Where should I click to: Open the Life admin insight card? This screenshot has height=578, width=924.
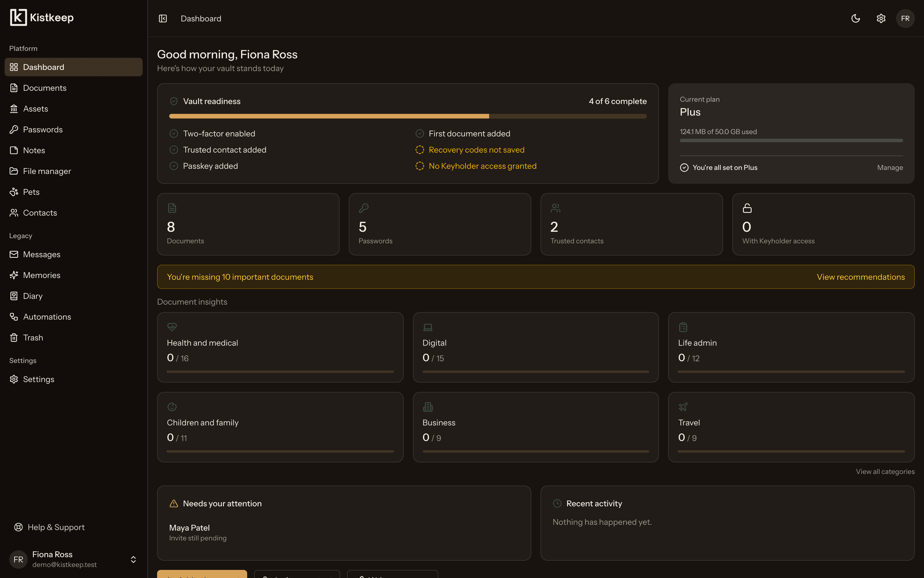(791, 347)
